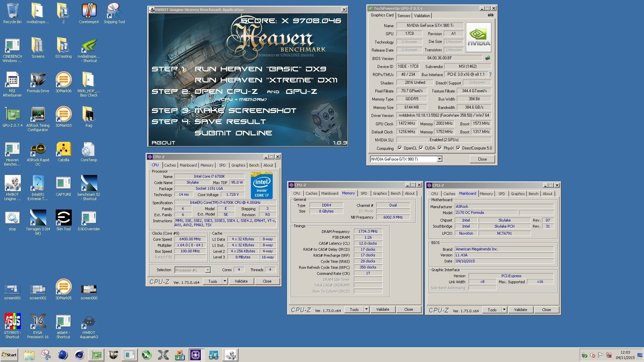Viewport: 644px width, 362px height.
Task: Open the Heaven Benchmark desktop icon
Action: (12, 154)
